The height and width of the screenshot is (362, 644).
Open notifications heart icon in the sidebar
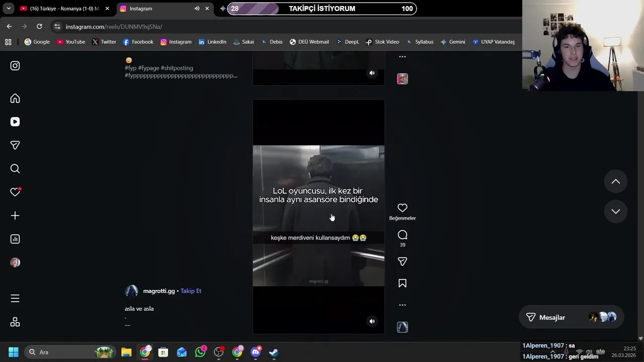coord(15,192)
